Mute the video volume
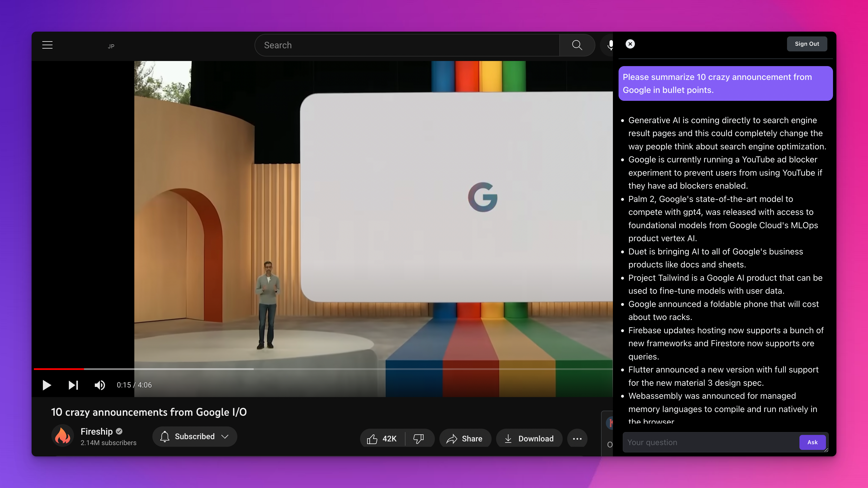Viewport: 868px width, 488px height. click(99, 385)
